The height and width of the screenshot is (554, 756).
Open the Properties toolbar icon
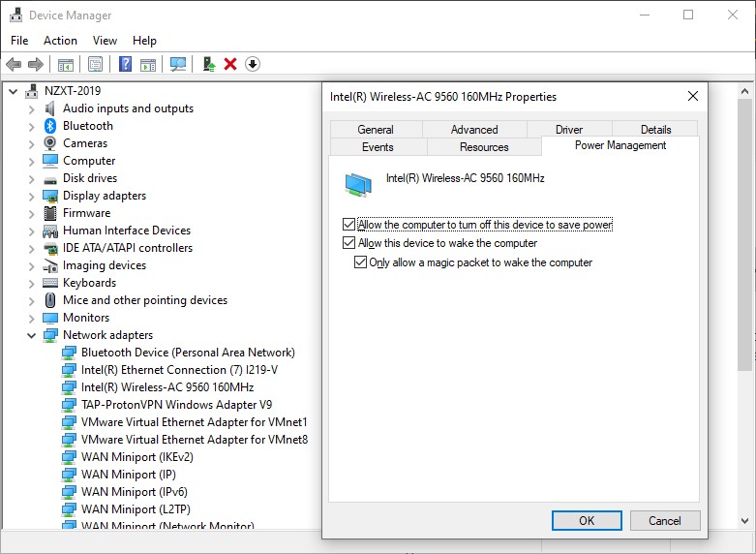point(96,64)
